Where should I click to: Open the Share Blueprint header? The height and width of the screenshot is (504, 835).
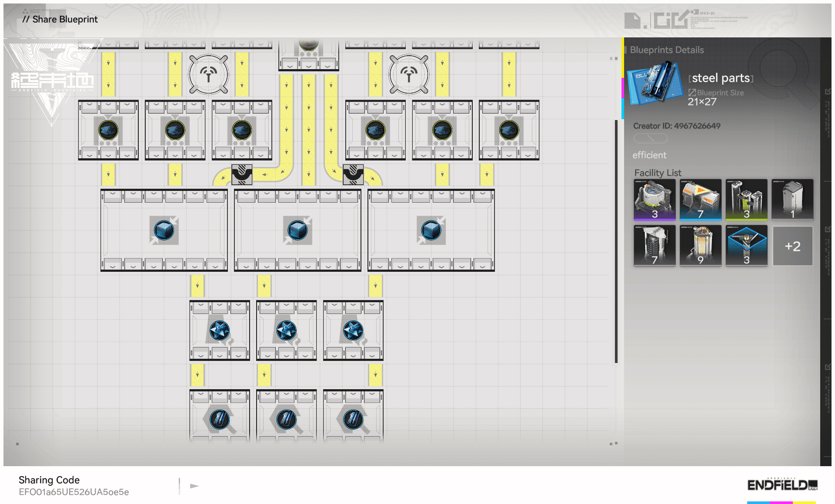pyautogui.click(x=60, y=19)
